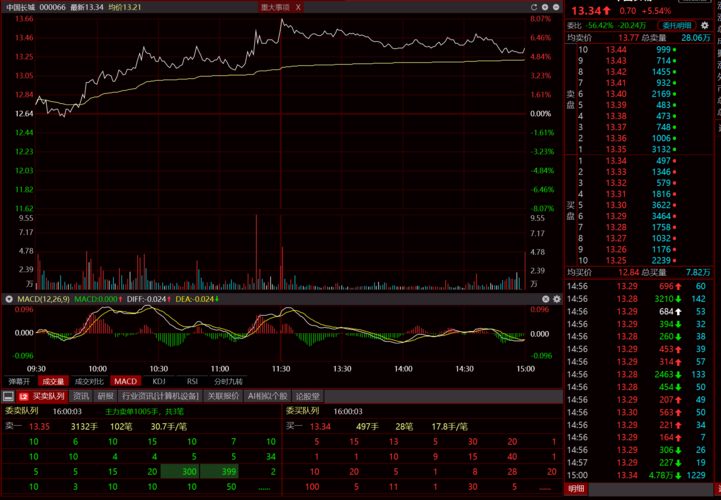
Task: Click the 总买量 7.82万 value
Action: click(x=698, y=272)
